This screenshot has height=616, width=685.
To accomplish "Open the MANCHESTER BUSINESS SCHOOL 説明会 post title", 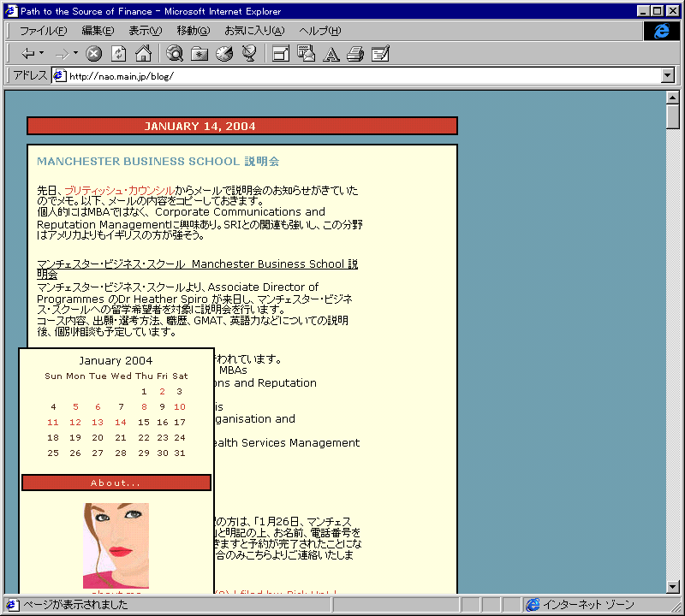I will point(158,162).
